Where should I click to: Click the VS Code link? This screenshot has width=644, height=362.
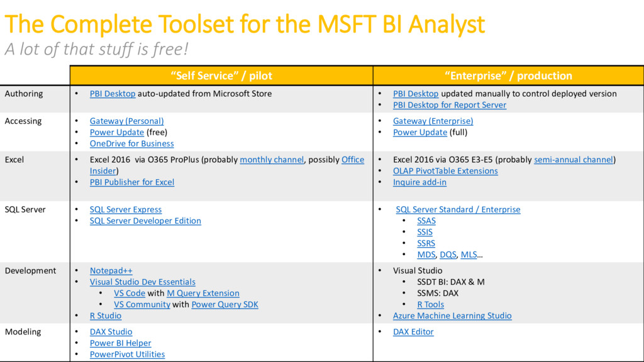(x=130, y=293)
